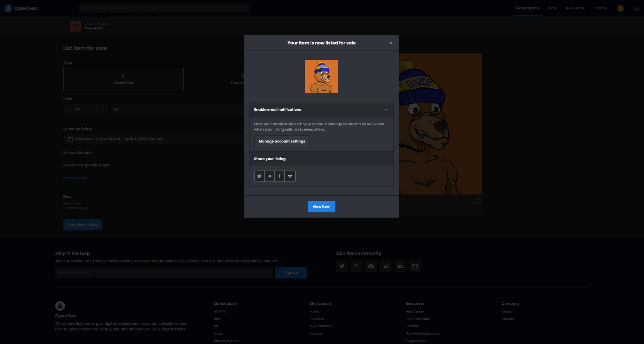Open About link under Company
Screen dimensions: 644x344
[x=506, y=311]
